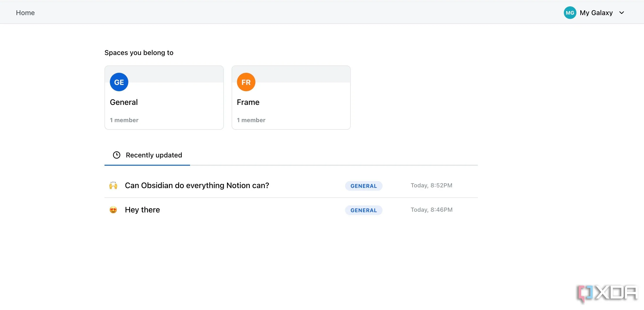
Task: Click the heart-eyes emoji icon
Action: [113, 210]
